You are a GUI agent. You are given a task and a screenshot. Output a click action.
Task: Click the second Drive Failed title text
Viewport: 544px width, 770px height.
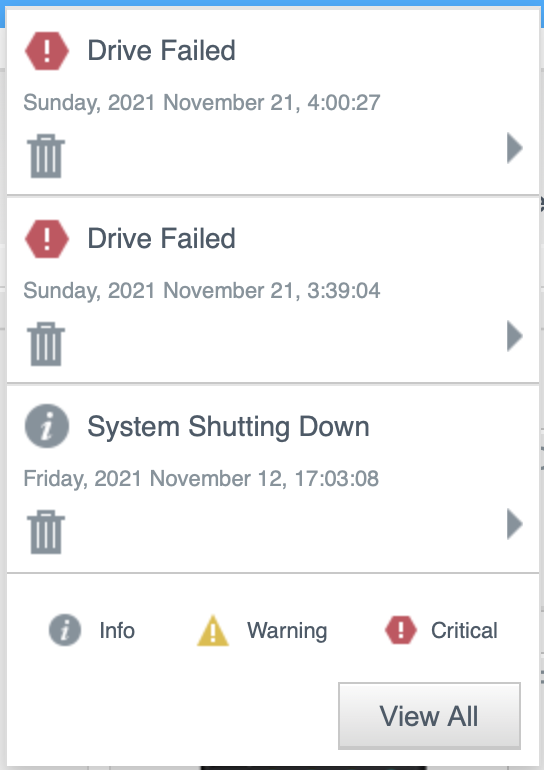[162, 238]
